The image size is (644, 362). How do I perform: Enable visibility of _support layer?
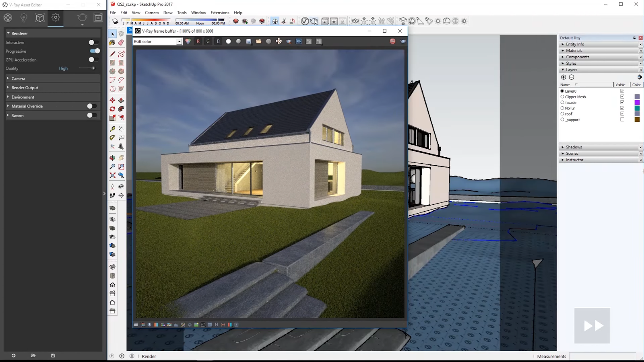coord(622,119)
